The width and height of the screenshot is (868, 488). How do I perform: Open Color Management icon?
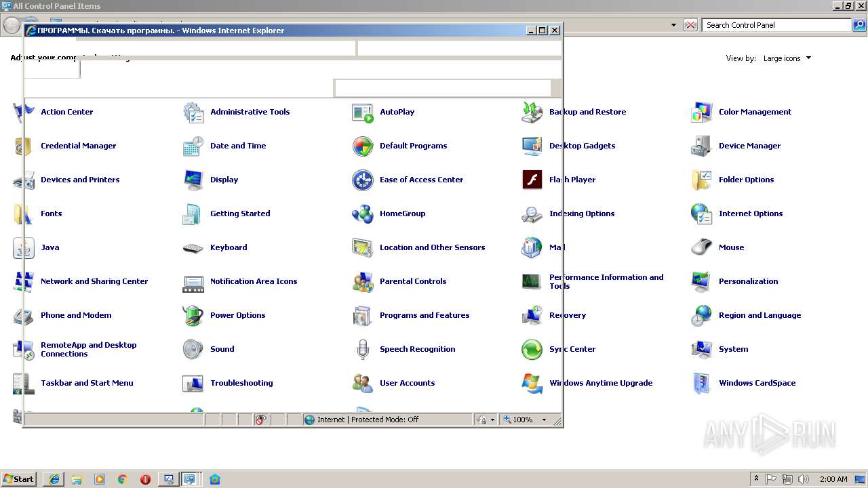702,112
